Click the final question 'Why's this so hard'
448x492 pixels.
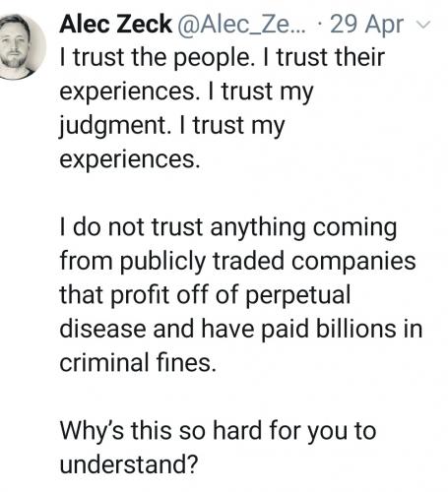[x=218, y=448]
